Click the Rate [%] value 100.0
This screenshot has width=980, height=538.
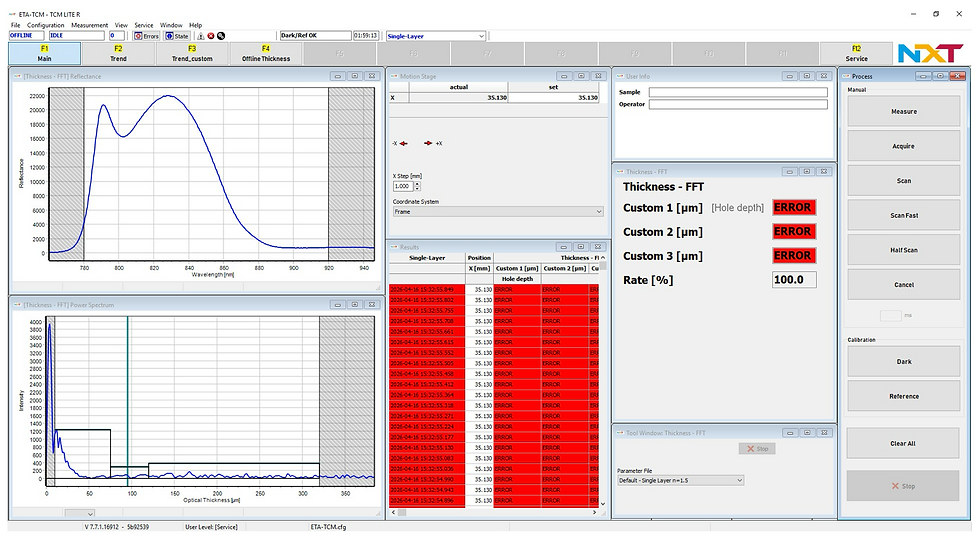794,280
